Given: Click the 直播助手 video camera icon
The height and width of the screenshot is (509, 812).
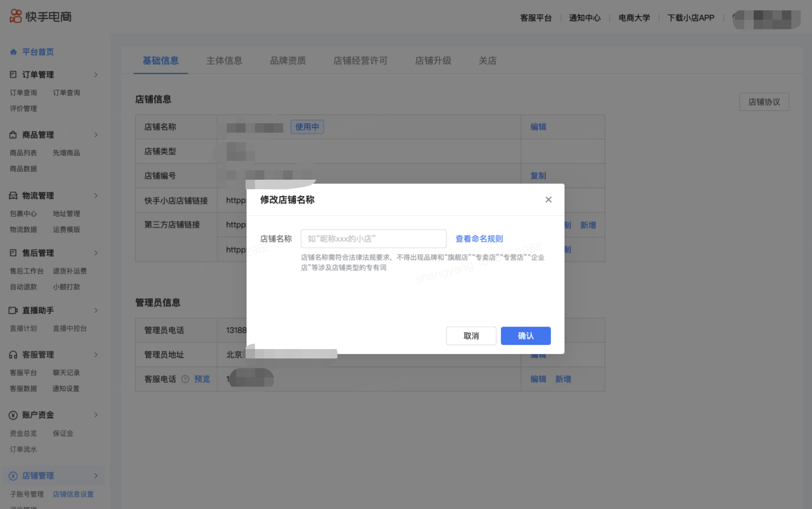Looking at the screenshot, I should (x=13, y=310).
